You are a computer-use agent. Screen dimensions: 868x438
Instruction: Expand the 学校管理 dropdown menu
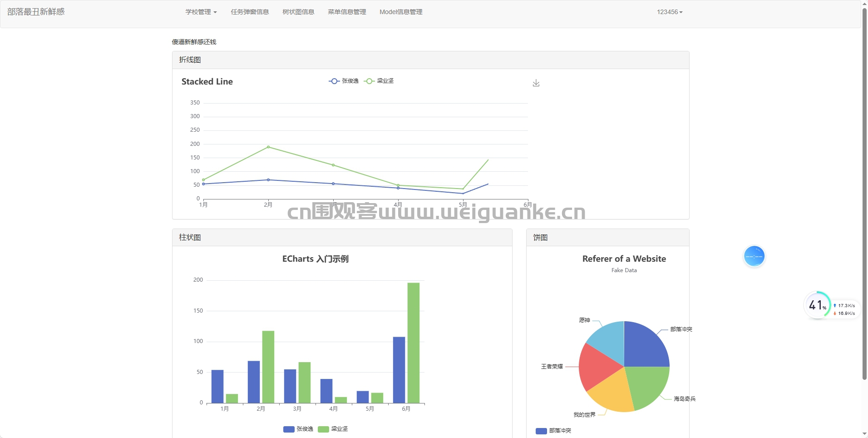click(x=201, y=12)
